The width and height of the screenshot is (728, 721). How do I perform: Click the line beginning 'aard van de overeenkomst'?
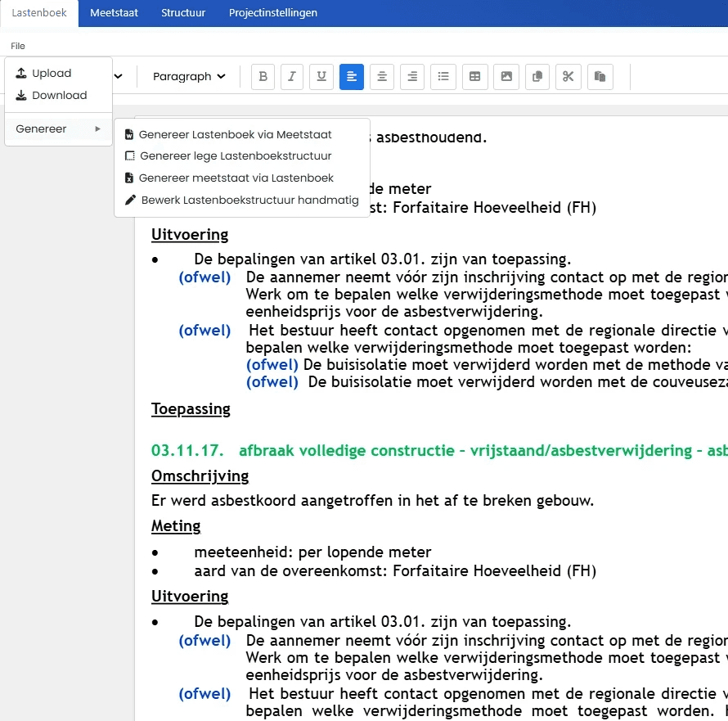tap(395, 570)
